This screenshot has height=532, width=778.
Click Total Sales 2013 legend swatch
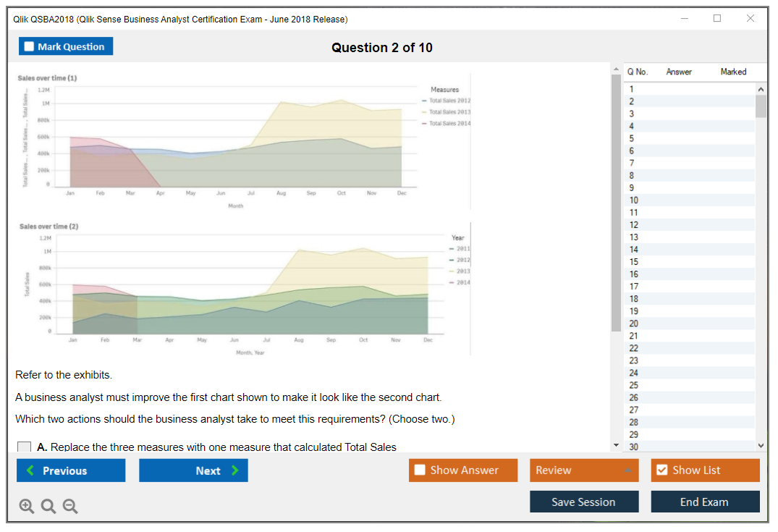click(424, 112)
